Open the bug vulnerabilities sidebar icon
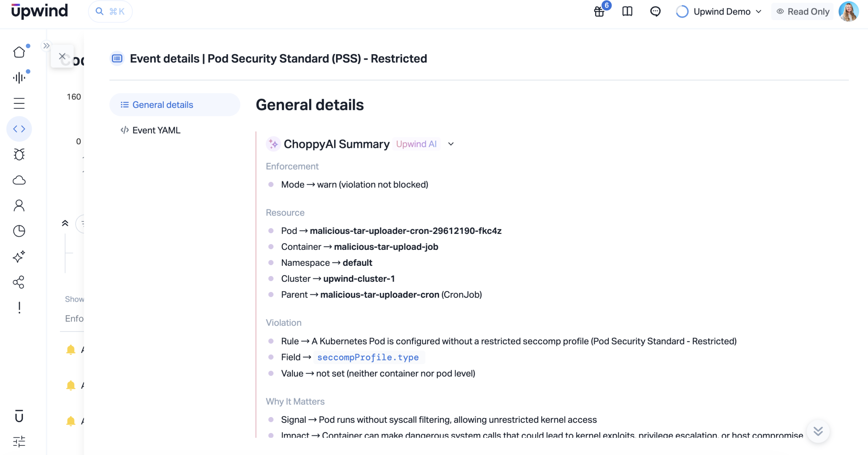This screenshot has width=868, height=455. (x=19, y=154)
